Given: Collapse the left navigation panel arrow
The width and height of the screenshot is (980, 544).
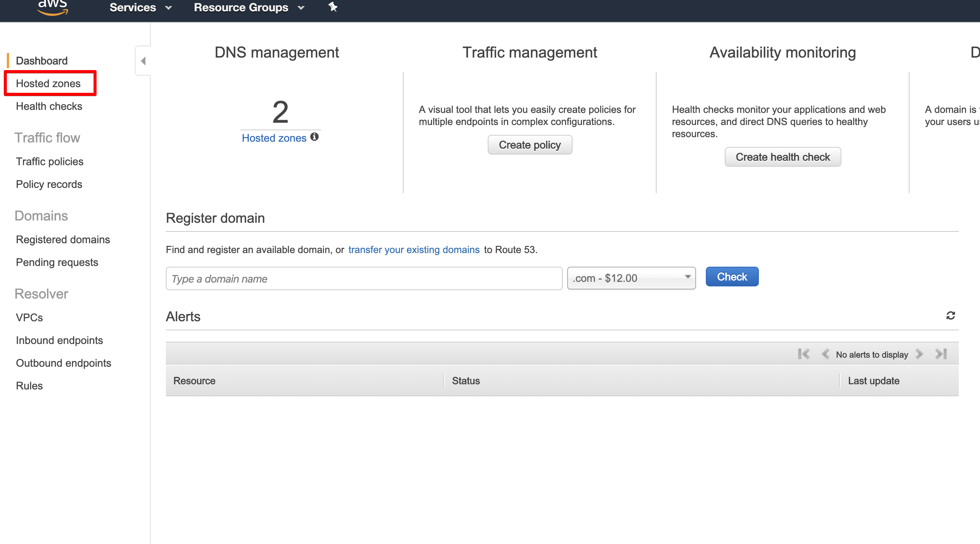Looking at the screenshot, I should coord(143,61).
